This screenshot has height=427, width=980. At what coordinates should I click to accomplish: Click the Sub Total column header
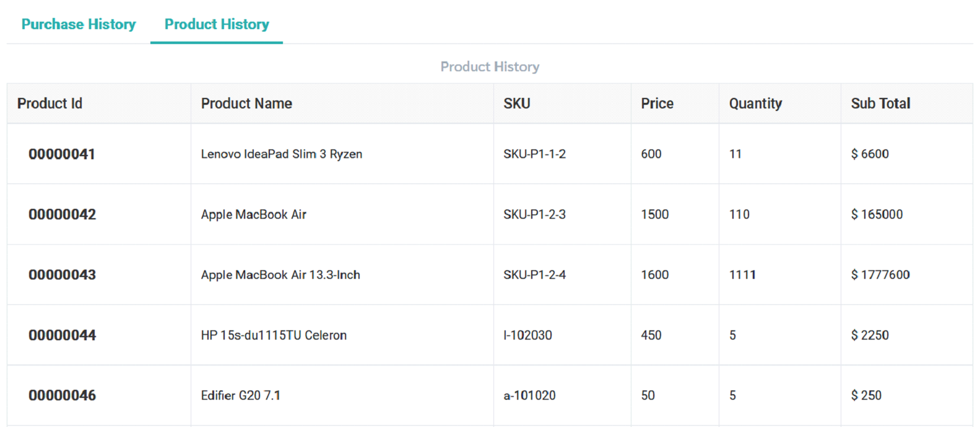click(880, 103)
